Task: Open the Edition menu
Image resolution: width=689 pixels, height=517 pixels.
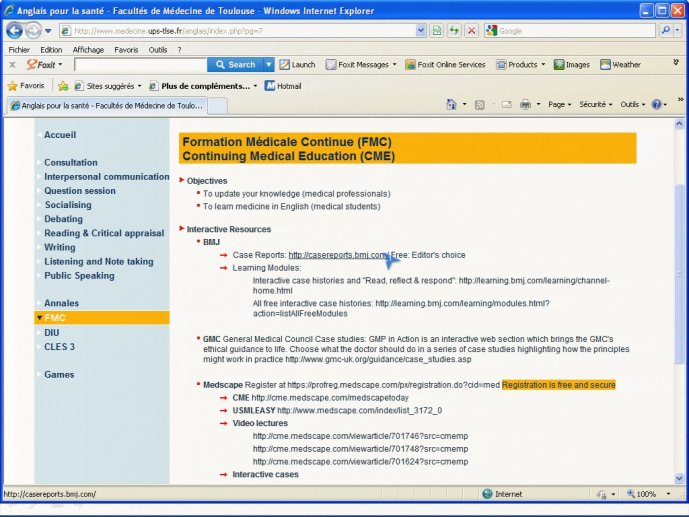Action: click(x=51, y=50)
